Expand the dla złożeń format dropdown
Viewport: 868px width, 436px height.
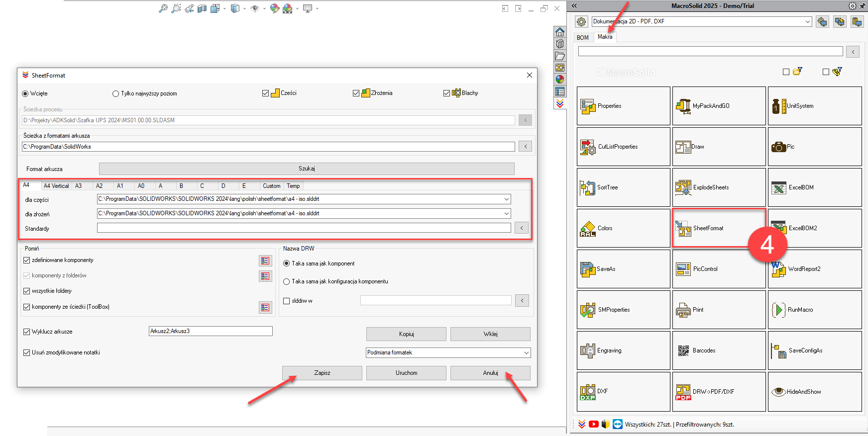pyautogui.click(x=507, y=213)
